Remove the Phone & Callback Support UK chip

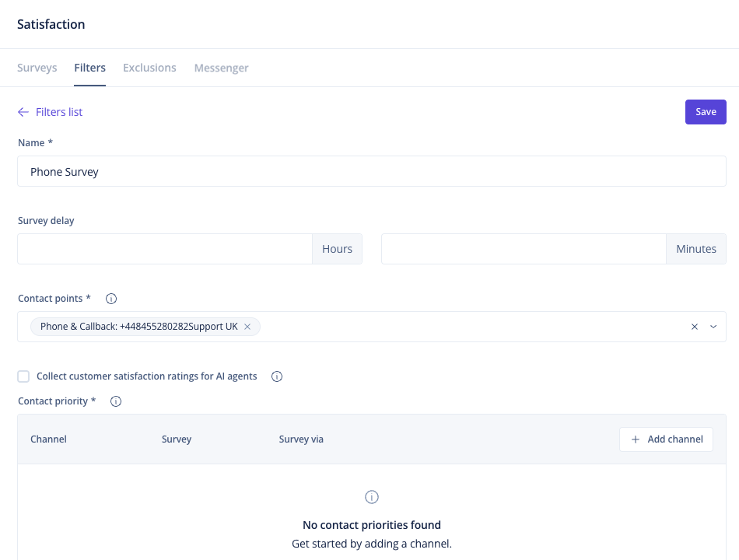pos(247,327)
